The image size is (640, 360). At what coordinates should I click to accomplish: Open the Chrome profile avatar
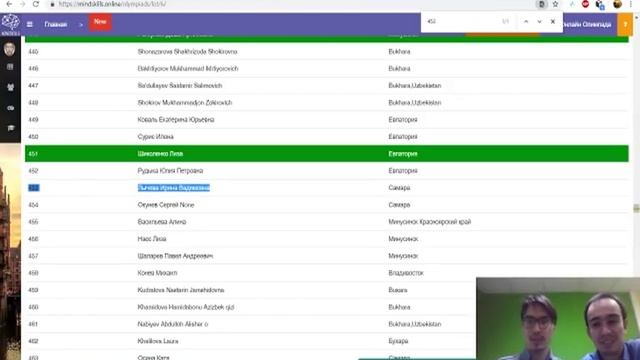tap(617, 4)
